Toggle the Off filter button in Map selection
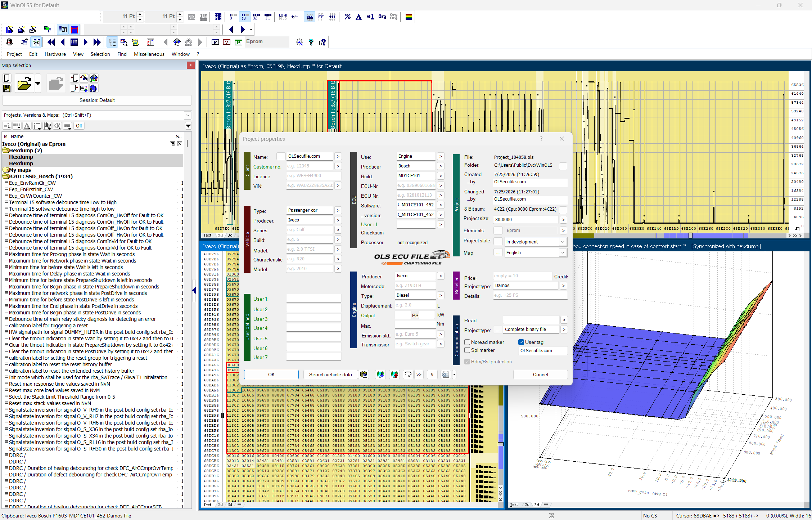 (x=79, y=126)
